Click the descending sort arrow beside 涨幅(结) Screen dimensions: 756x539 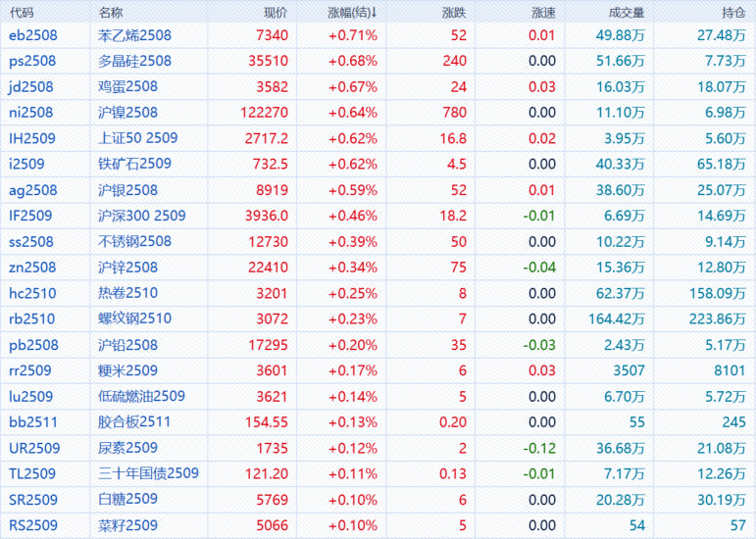pyautogui.click(x=375, y=14)
